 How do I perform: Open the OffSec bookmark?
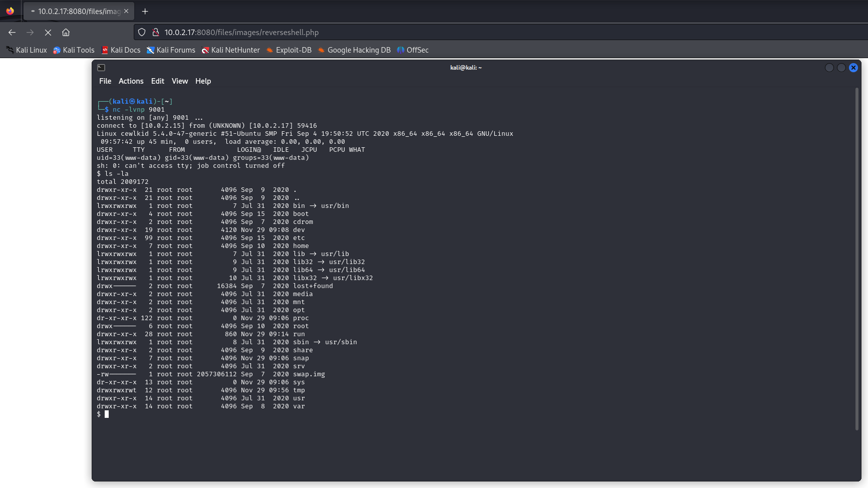[413, 50]
